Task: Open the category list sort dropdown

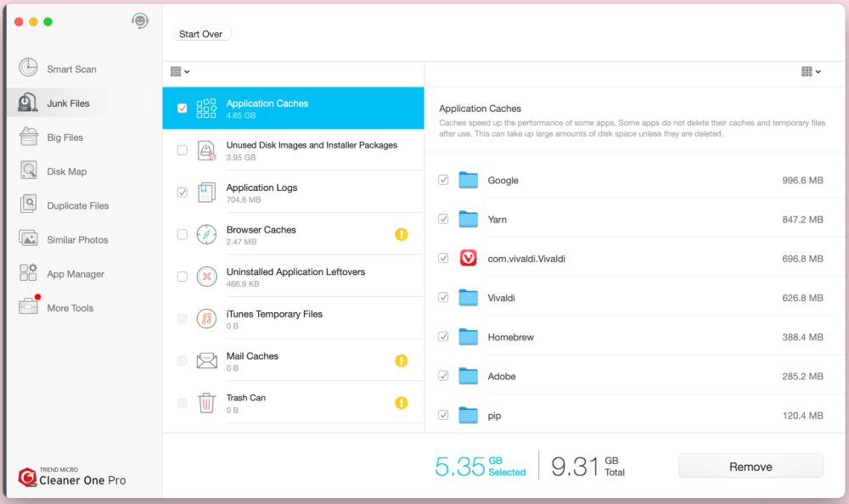Action: click(x=180, y=71)
